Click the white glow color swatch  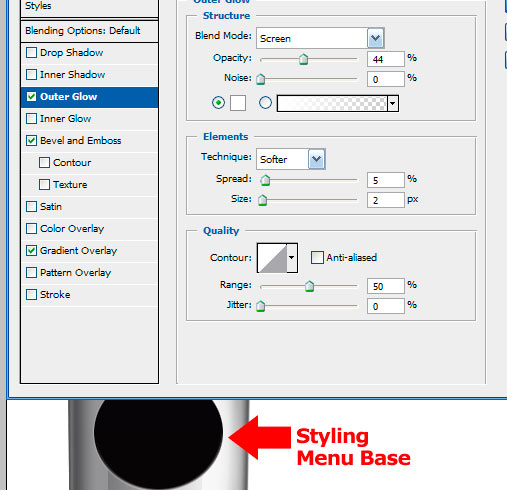pyautogui.click(x=238, y=103)
